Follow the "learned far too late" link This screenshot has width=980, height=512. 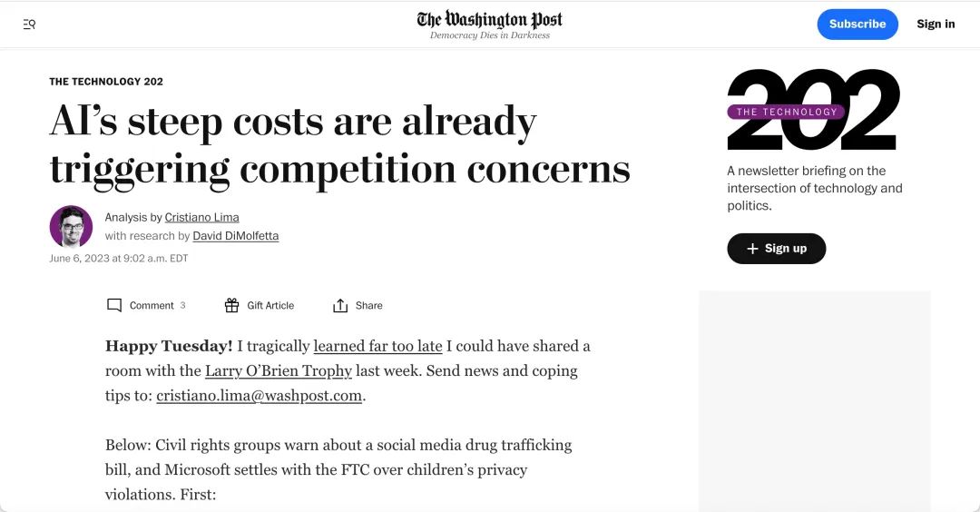377,346
